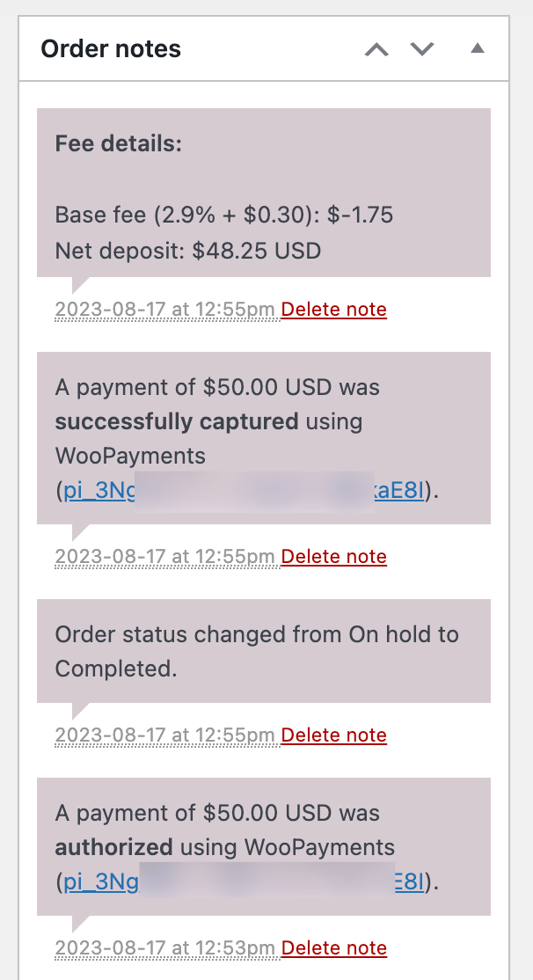The image size is (533, 980).
Task: Click the timestamp on the Fee details note
Action: [x=164, y=309]
